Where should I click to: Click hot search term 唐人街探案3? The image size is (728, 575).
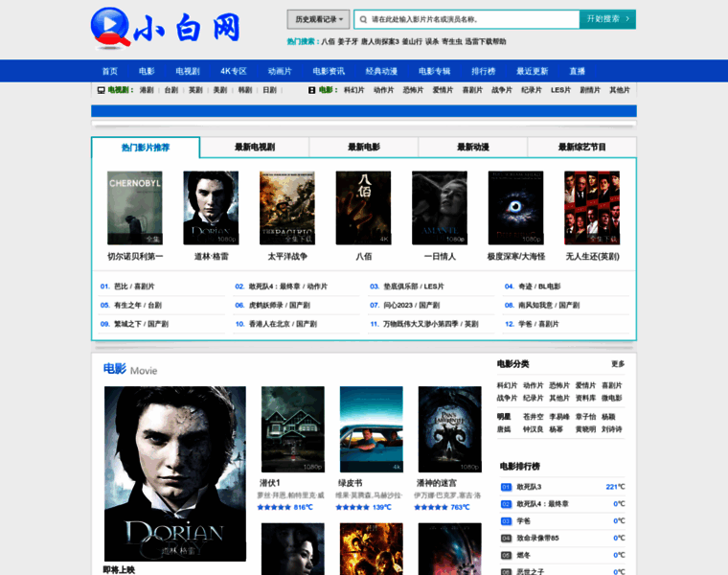tap(379, 41)
